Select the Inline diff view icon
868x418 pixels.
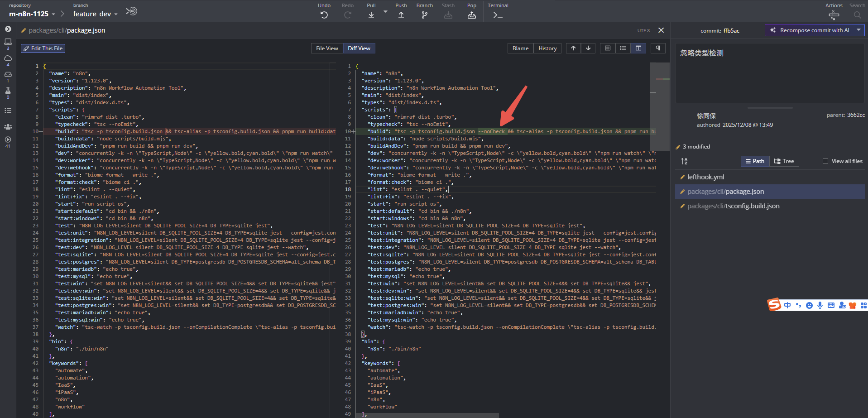click(623, 48)
